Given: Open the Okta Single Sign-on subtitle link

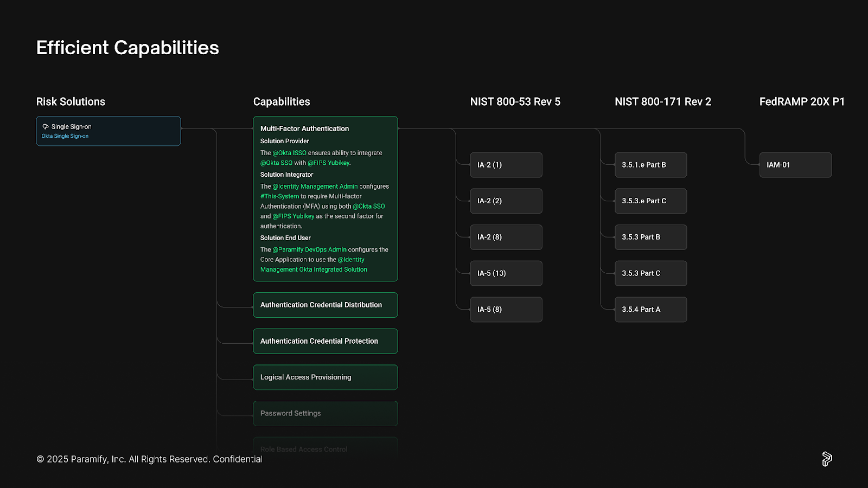Looking at the screenshot, I should [x=65, y=136].
